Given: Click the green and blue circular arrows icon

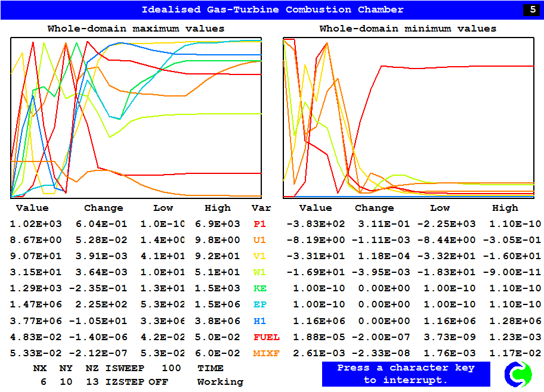Looking at the screenshot, I should point(517,374).
